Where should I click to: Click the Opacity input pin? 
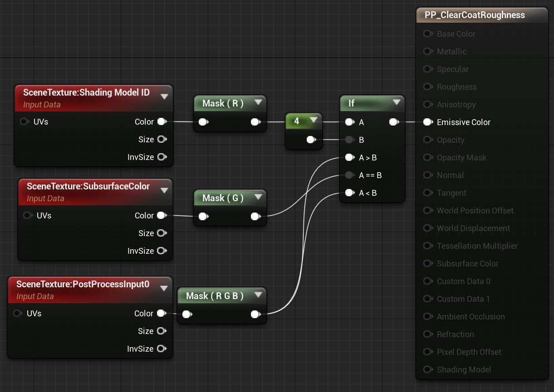coord(427,140)
